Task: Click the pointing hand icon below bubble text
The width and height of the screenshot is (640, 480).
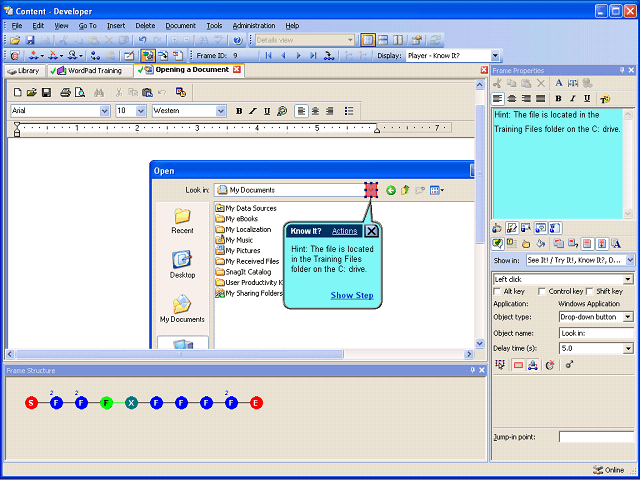Action: (x=526, y=244)
